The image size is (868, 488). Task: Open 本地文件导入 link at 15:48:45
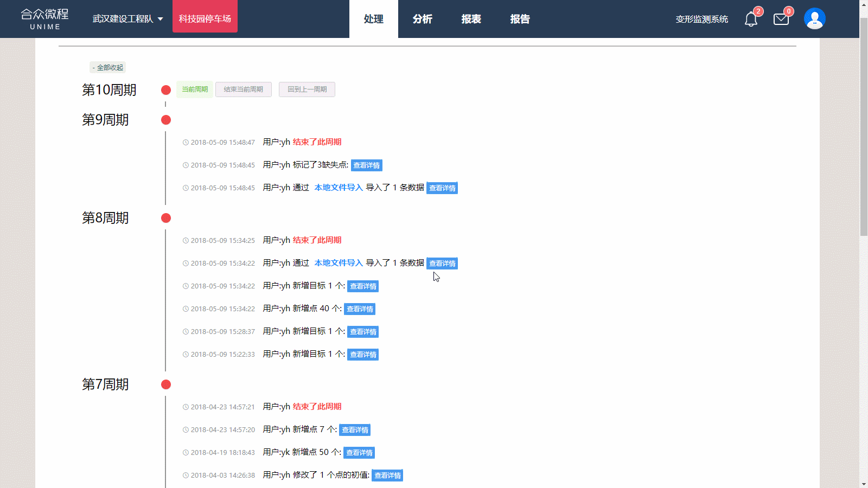pos(339,188)
